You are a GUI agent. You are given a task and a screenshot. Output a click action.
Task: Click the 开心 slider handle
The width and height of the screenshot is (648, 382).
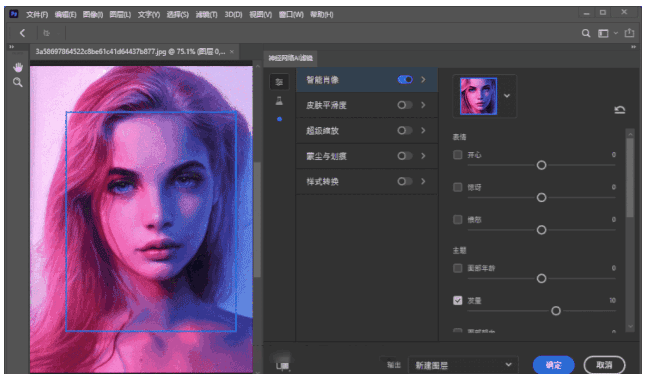(x=541, y=165)
